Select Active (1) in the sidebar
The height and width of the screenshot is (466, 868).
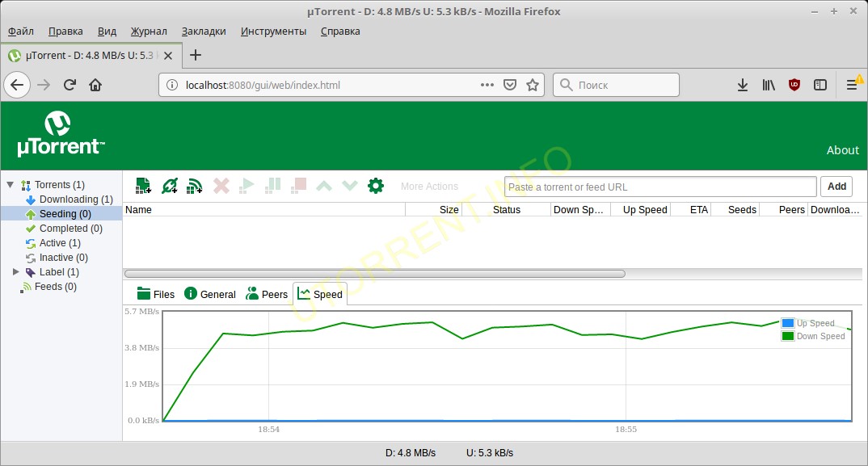pyautogui.click(x=60, y=243)
